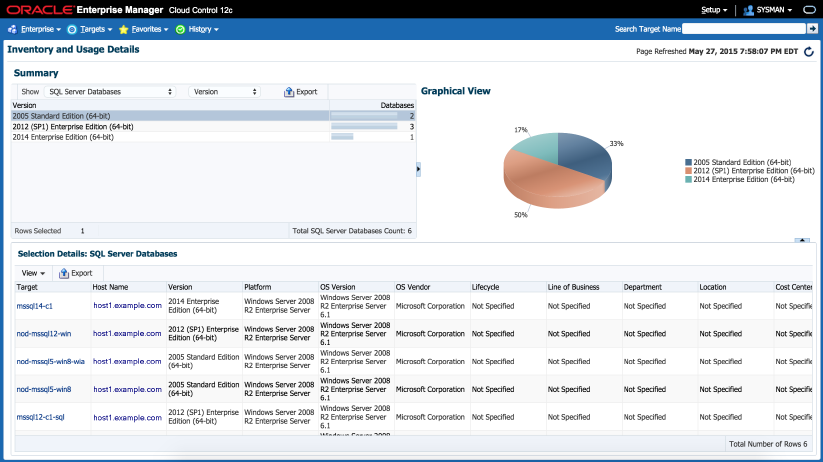Open host1.example.com link in mssql12-c1-sql row

(128, 418)
